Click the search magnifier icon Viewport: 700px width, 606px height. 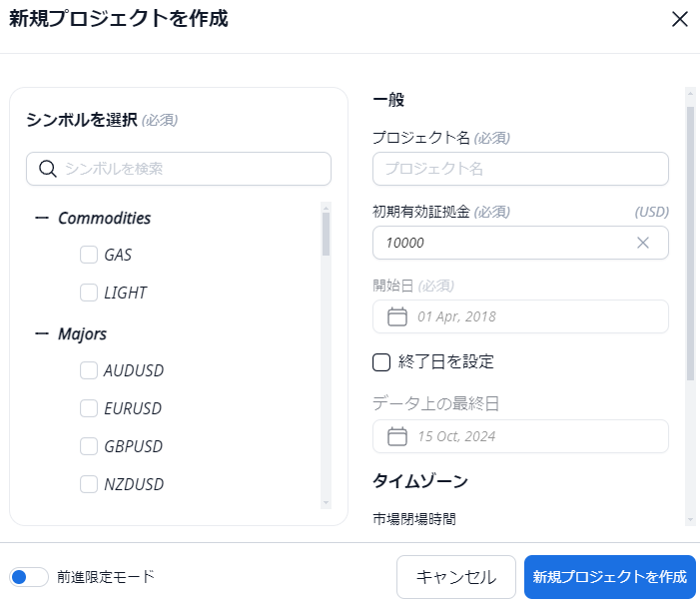pyautogui.click(x=47, y=169)
